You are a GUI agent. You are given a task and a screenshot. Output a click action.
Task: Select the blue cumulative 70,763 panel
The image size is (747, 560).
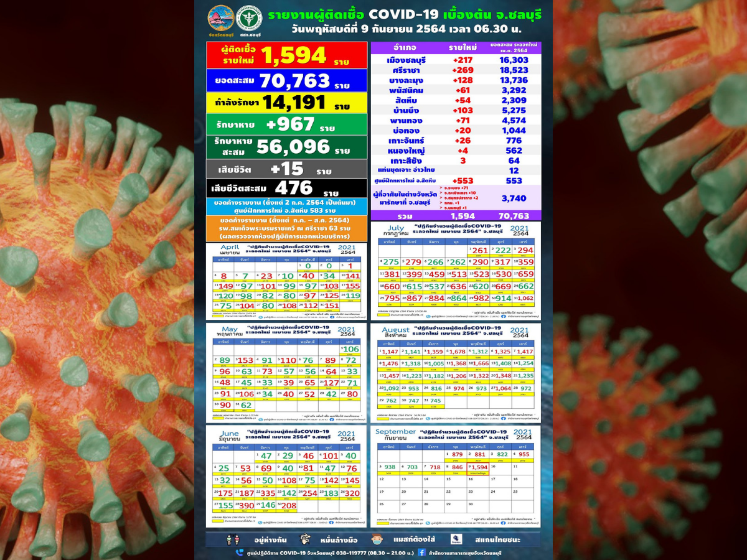286,81
